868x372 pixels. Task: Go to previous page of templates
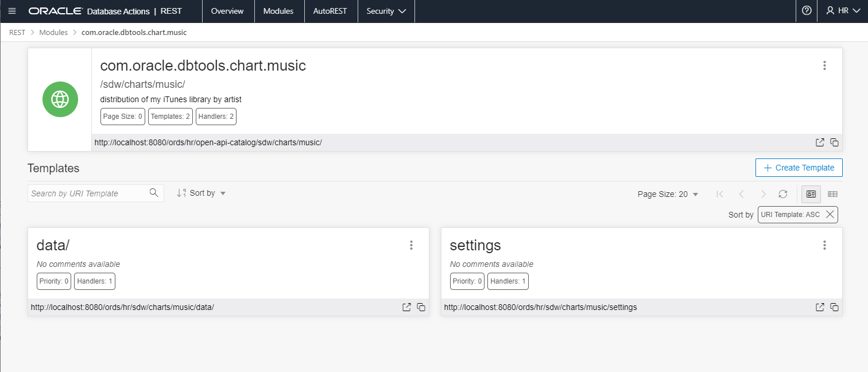(x=741, y=194)
